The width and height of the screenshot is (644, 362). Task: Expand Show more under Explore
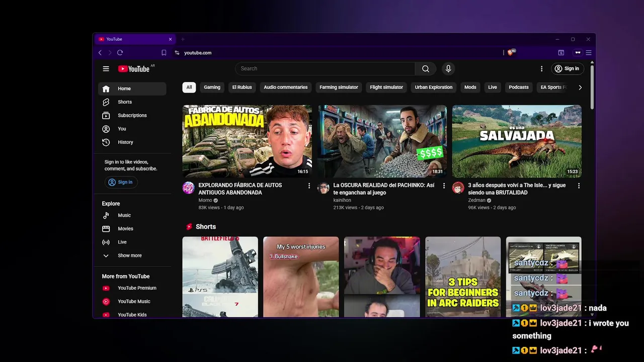click(132, 255)
